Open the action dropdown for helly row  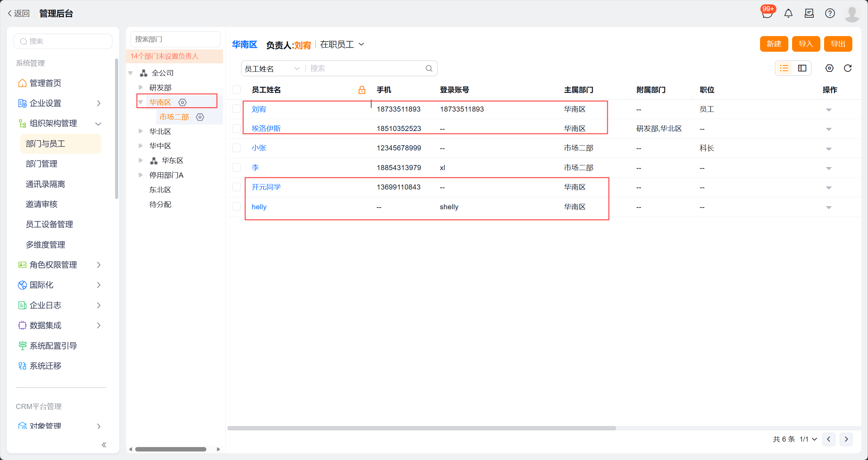(x=828, y=208)
